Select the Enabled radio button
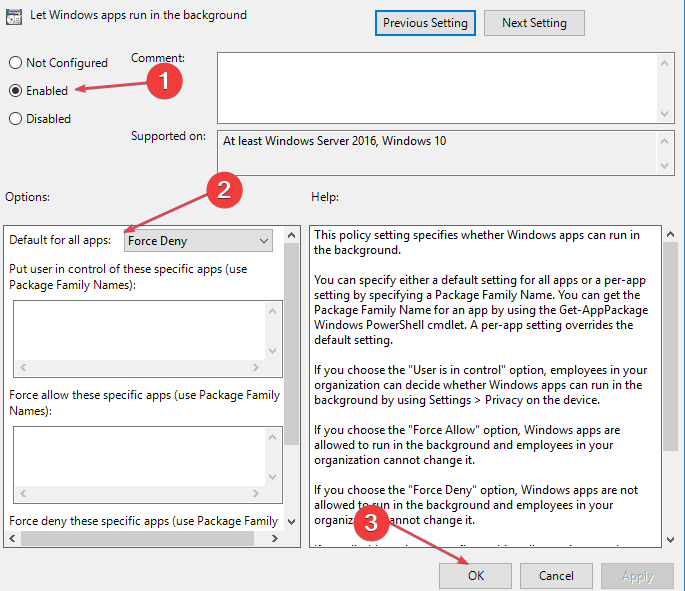The width and height of the screenshot is (685, 591). coord(15,90)
